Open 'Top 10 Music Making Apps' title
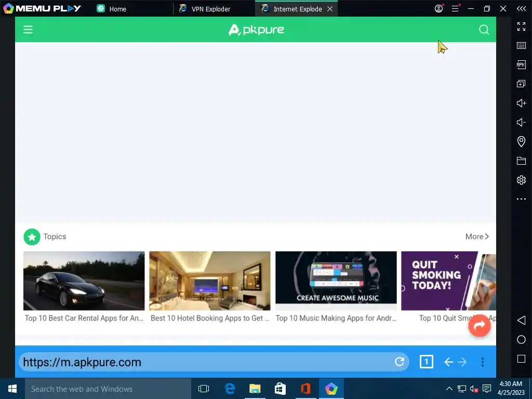 click(x=336, y=318)
